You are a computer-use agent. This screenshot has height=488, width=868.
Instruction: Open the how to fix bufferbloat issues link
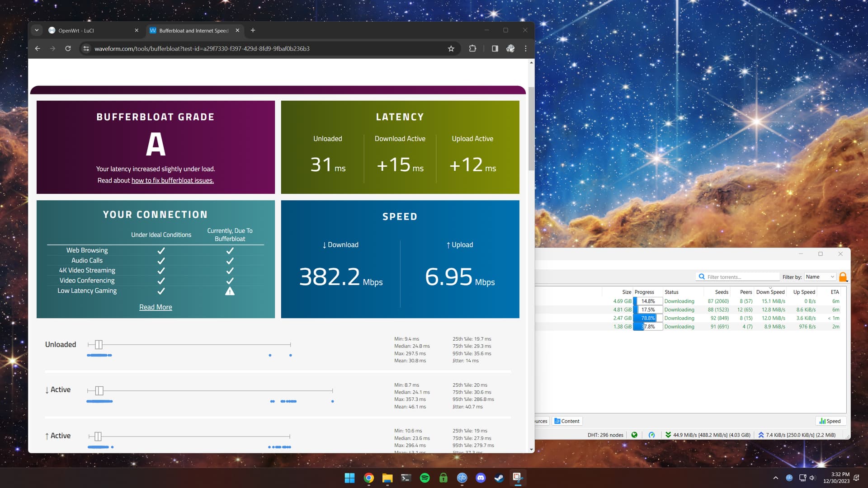tap(172, 180)
